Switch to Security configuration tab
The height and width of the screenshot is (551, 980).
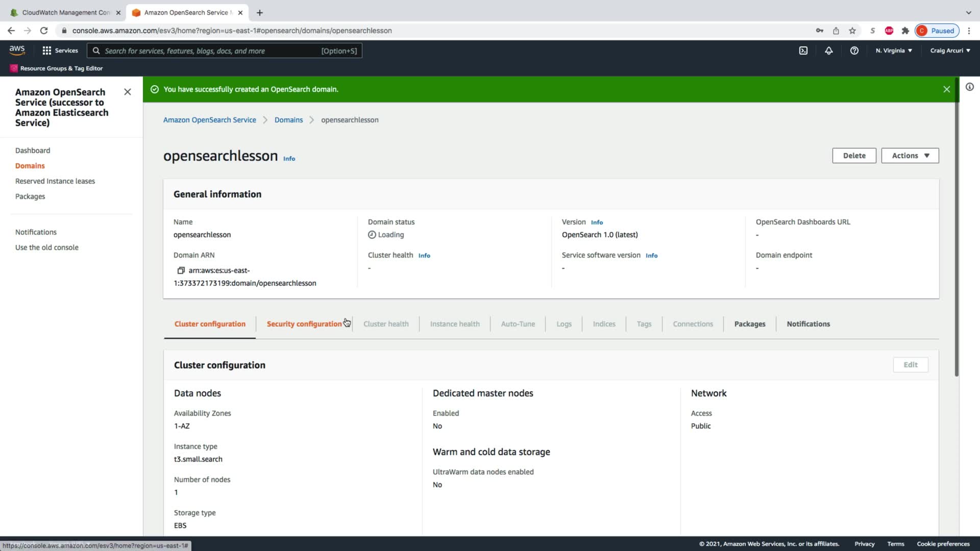pyautogui.click(x=304, y=324)
